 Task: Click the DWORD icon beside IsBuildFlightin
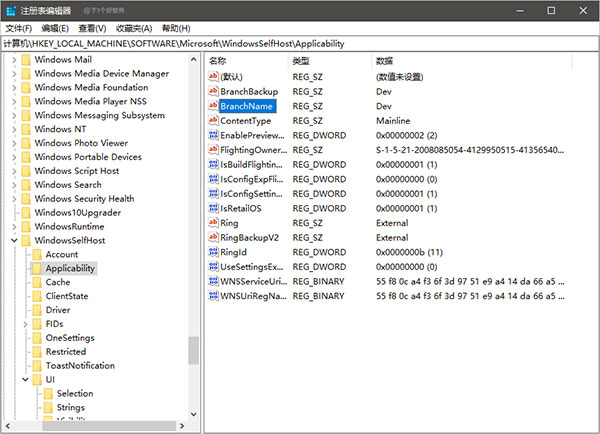point(213,164)
